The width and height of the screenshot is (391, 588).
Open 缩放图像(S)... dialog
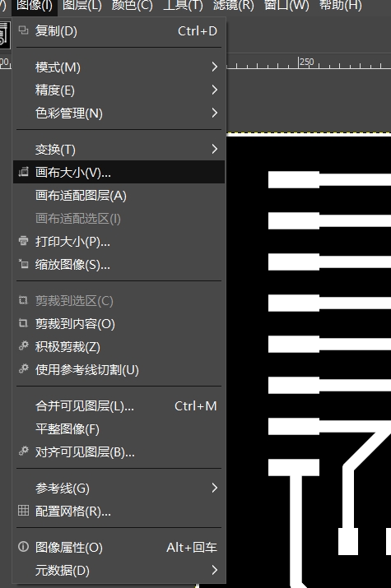pyautogui.click(x=119, y=265)
